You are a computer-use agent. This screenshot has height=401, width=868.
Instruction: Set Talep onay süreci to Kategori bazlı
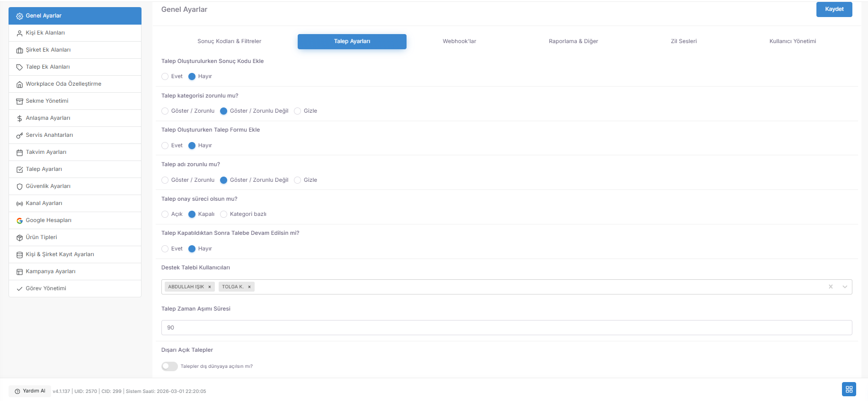tap(224, 214)
